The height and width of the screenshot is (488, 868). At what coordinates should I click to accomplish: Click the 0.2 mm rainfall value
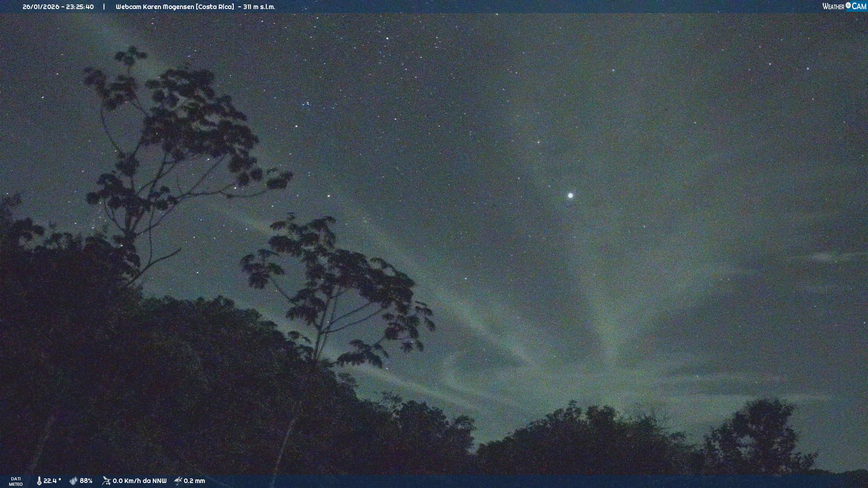pyautogui.click(x=194, y=481)
